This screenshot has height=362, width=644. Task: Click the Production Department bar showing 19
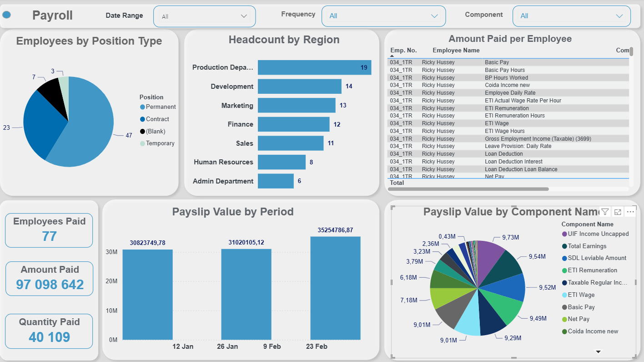(314, 67)
